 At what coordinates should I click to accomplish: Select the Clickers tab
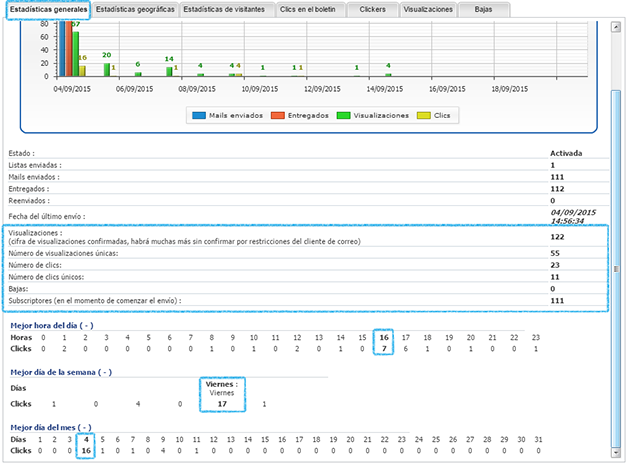point(372,10)
